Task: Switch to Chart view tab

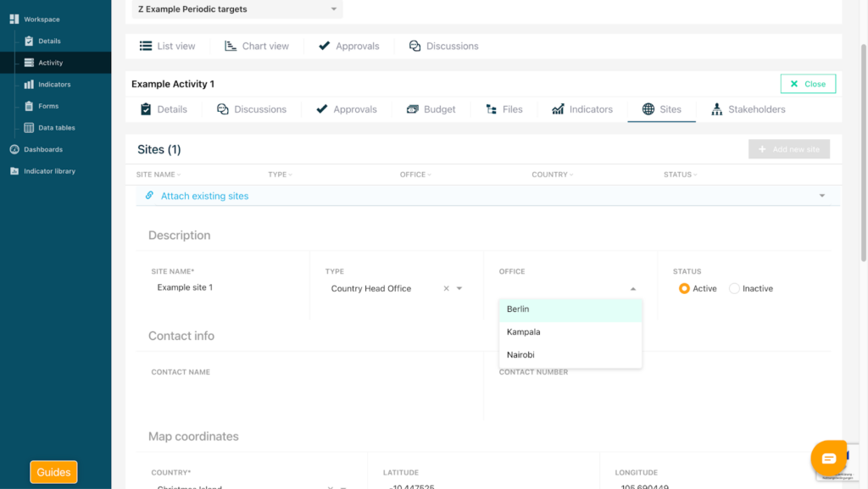Action: 256,46
